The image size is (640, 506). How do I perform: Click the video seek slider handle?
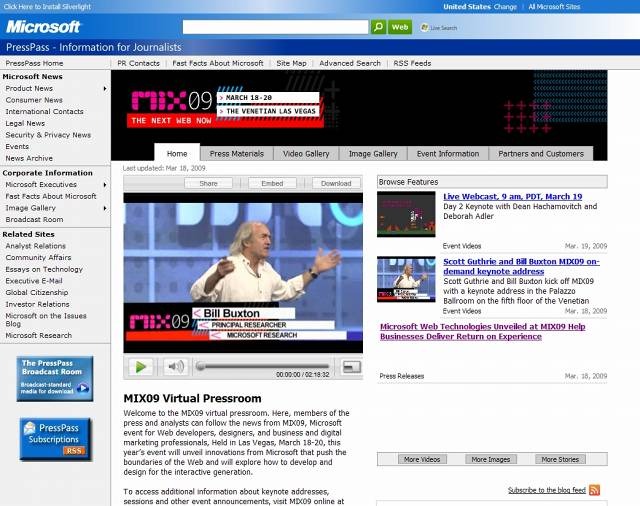point(200,366)
